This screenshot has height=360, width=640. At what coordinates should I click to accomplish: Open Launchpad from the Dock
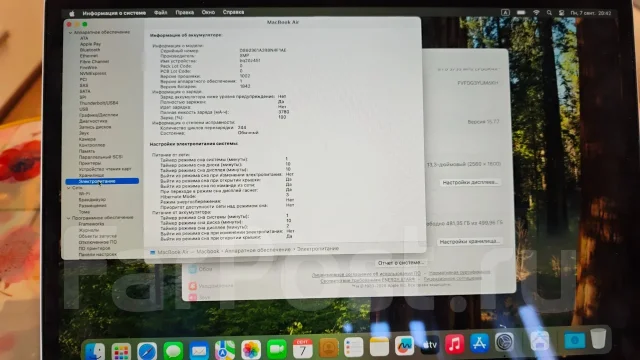(x=121, y=351)
